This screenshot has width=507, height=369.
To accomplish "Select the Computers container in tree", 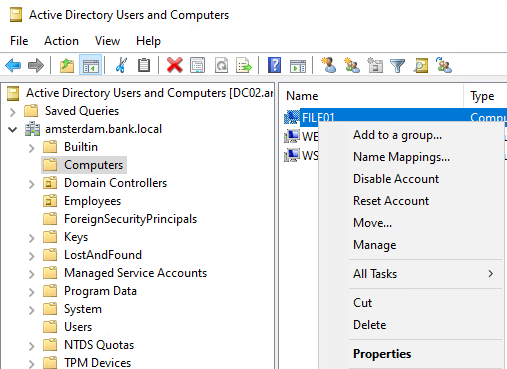I will click(x=84, y=165).
